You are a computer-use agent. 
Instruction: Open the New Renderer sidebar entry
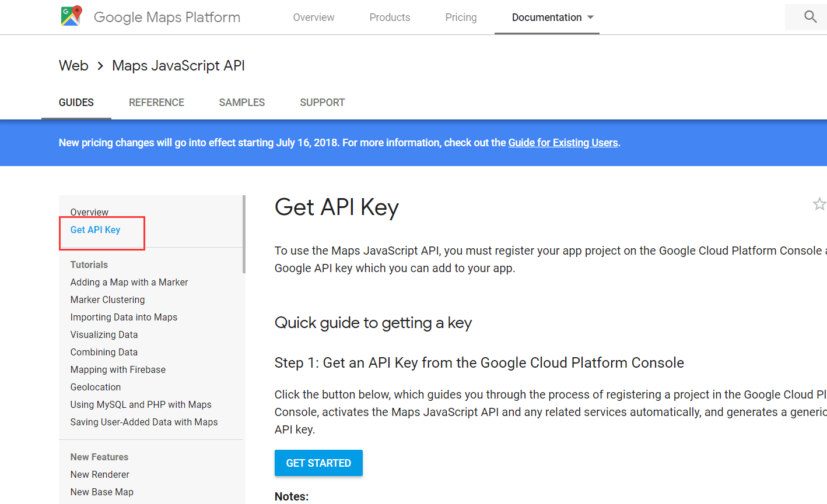[100, 474]
